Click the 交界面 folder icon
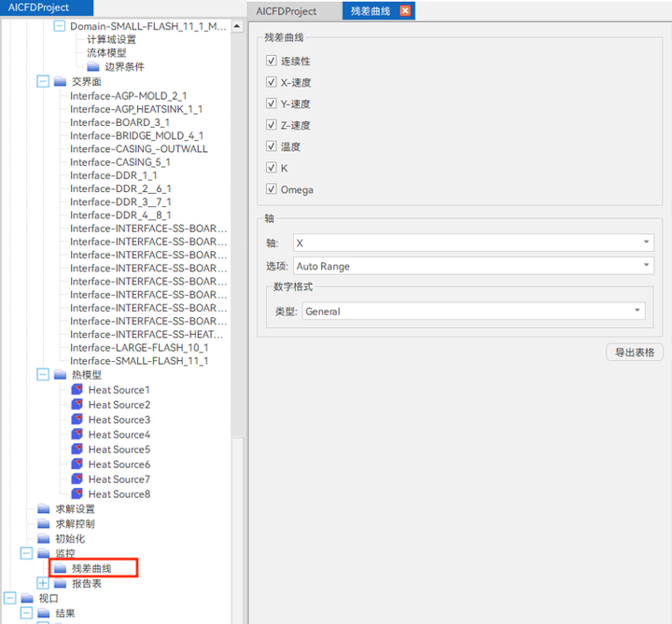The width and height of the screenshot is (672, 624). (x=60, y=81)
